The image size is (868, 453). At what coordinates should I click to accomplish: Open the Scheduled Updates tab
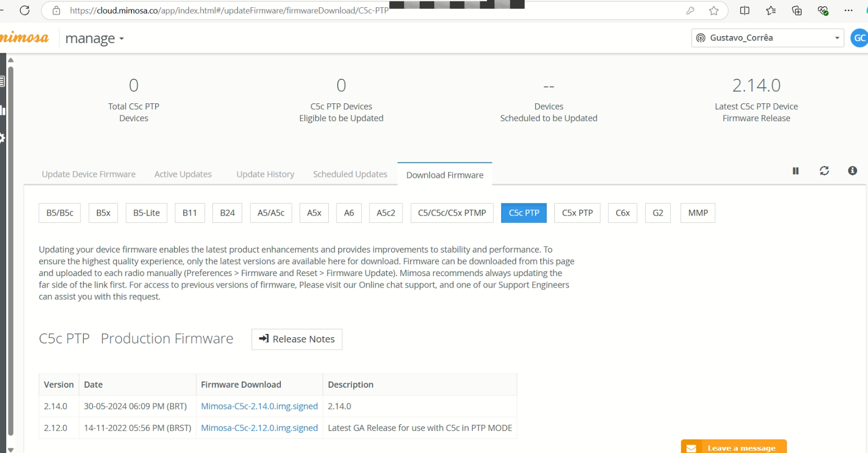tap(350, 174)
